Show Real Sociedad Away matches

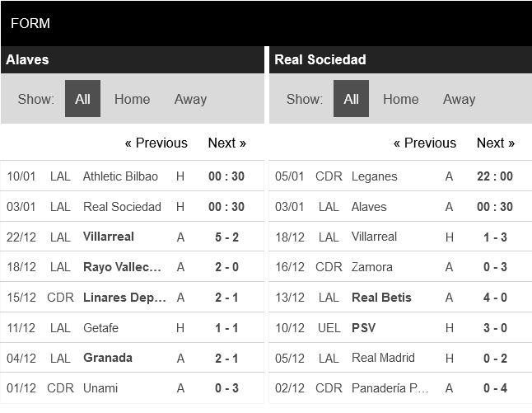[459, 99]
